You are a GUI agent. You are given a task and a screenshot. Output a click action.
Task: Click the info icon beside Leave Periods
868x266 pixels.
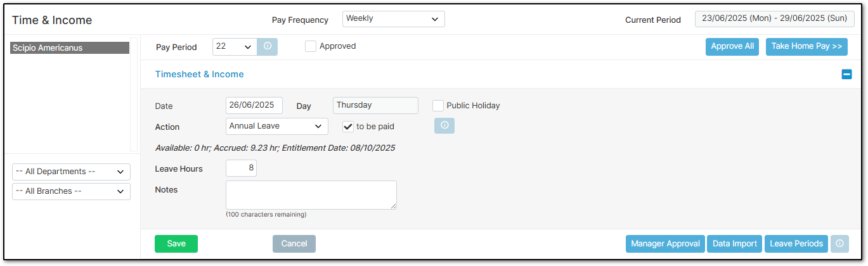click(839, 244)
